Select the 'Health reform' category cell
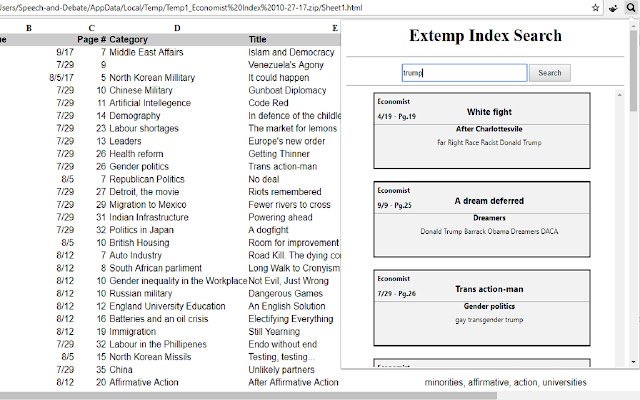This screenshot has width=640, height=400. (x=136, y=154)
